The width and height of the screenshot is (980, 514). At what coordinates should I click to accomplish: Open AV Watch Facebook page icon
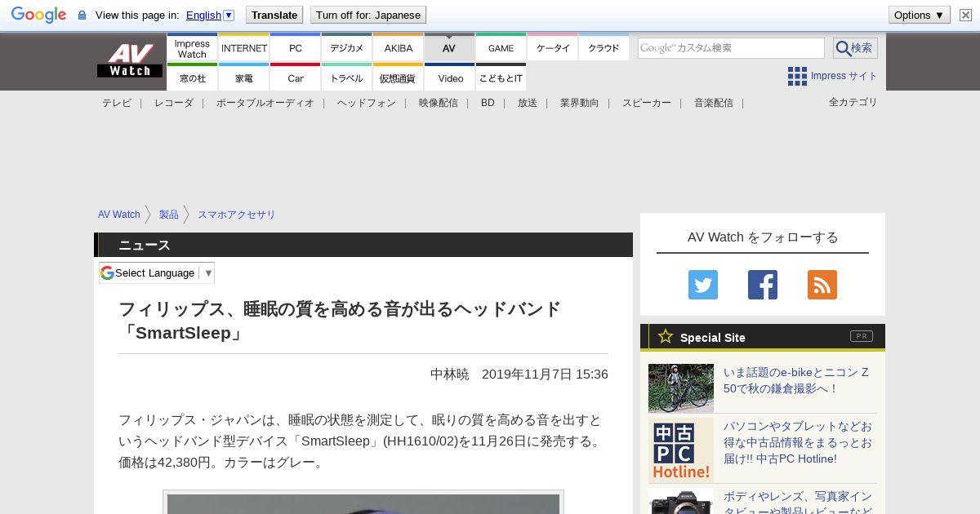point(763,285)
